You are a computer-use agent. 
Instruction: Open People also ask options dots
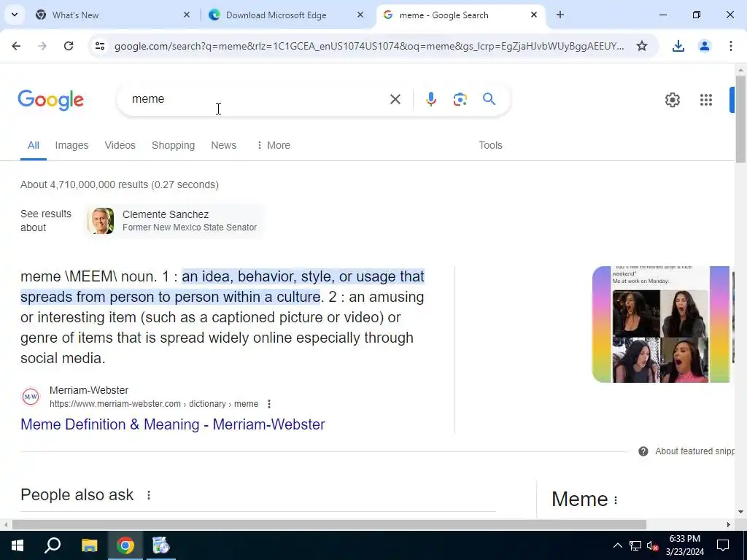(149, 495)
